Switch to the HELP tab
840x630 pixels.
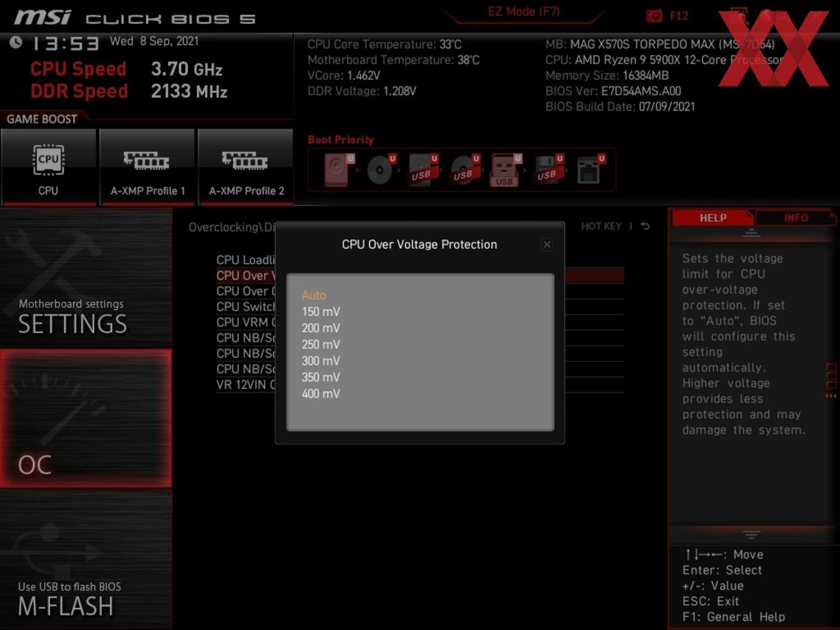click(713, 218)
